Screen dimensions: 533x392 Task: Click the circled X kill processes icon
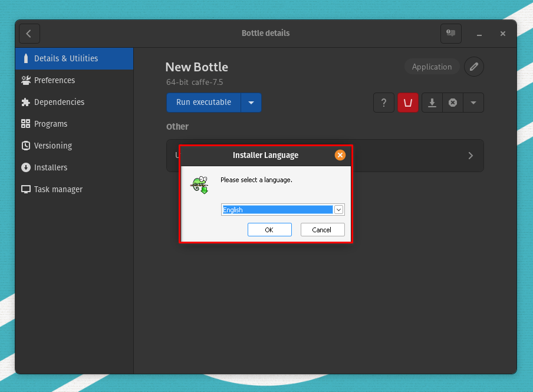coord(453,103)
